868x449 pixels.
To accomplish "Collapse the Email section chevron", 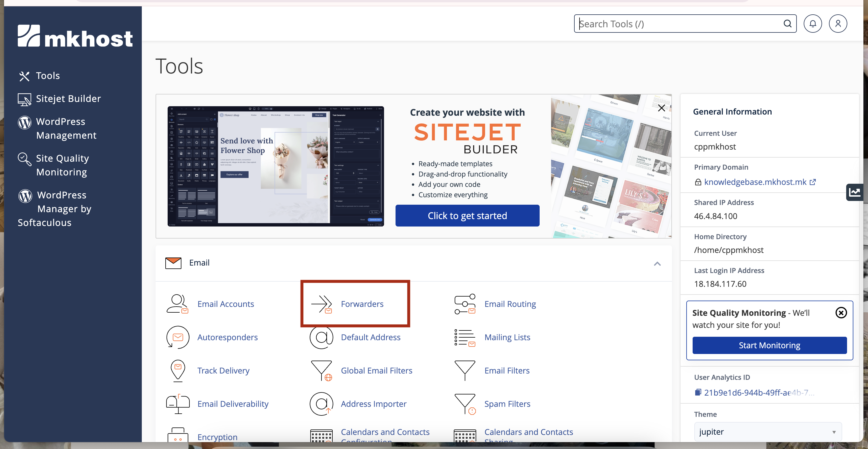I will point(657,264).
